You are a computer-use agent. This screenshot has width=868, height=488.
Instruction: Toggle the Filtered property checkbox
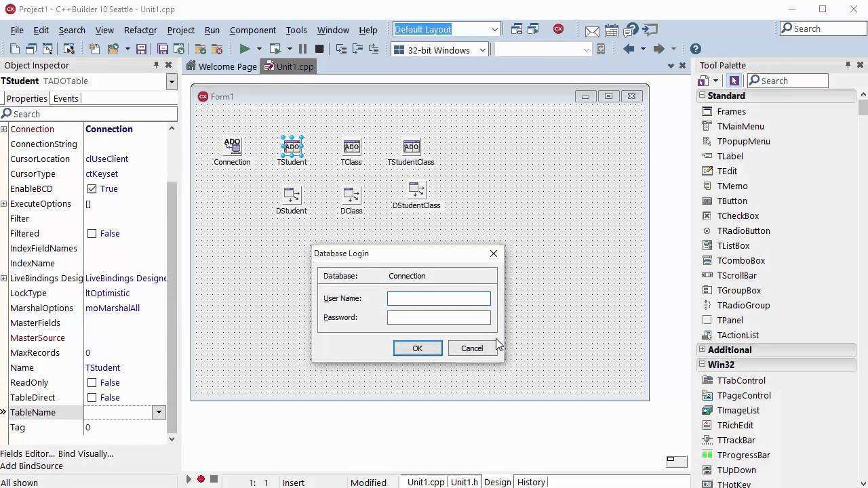tap(92, 234)
